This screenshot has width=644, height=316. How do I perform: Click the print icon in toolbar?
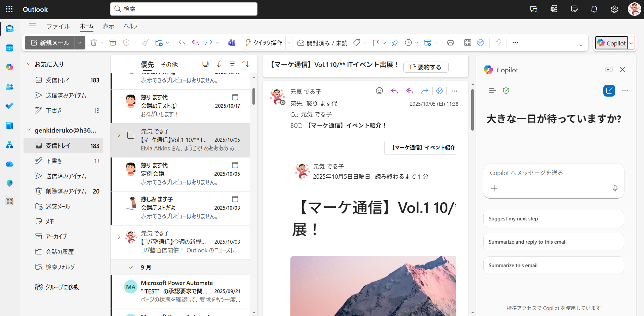coord(450,43)
